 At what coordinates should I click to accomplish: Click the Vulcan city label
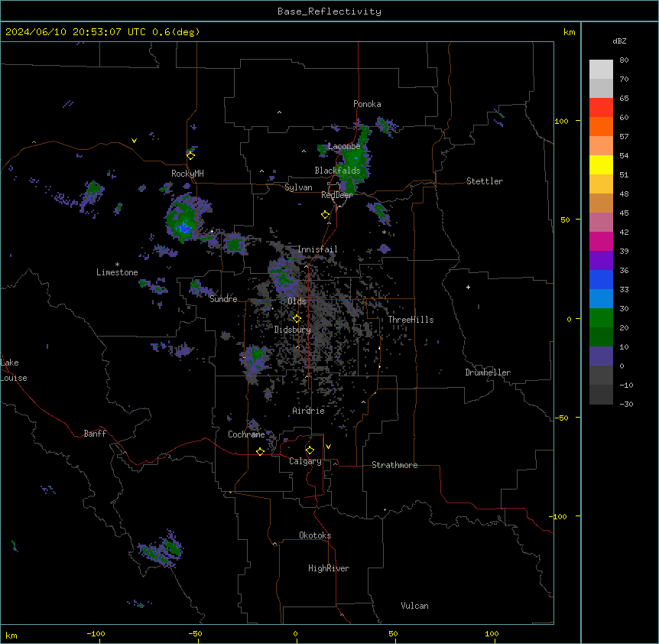pyautogui.click(x=415, y=606)
